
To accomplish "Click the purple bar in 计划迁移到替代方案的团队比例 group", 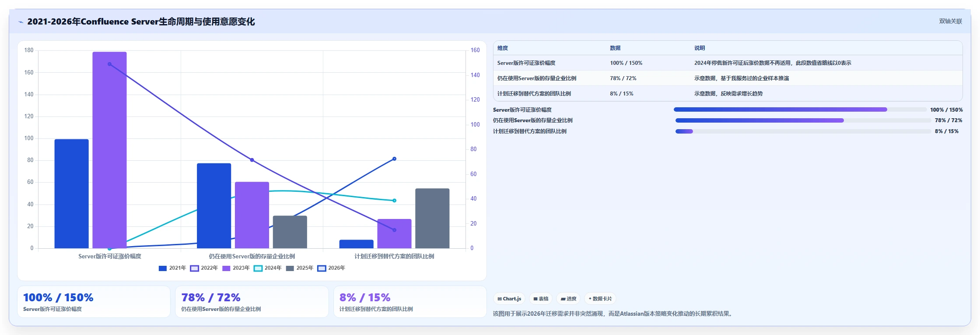I will pyautogui.click(x=394, y=233).
